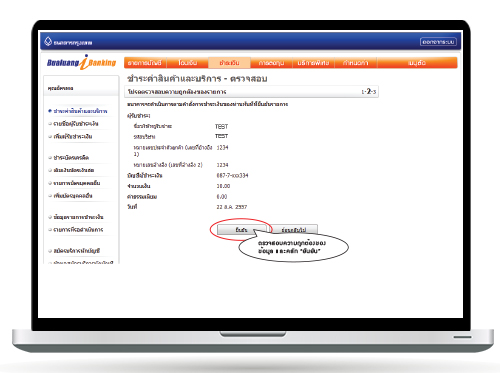Open the รายการบัญชี accounts tab

tap(145, 63)
